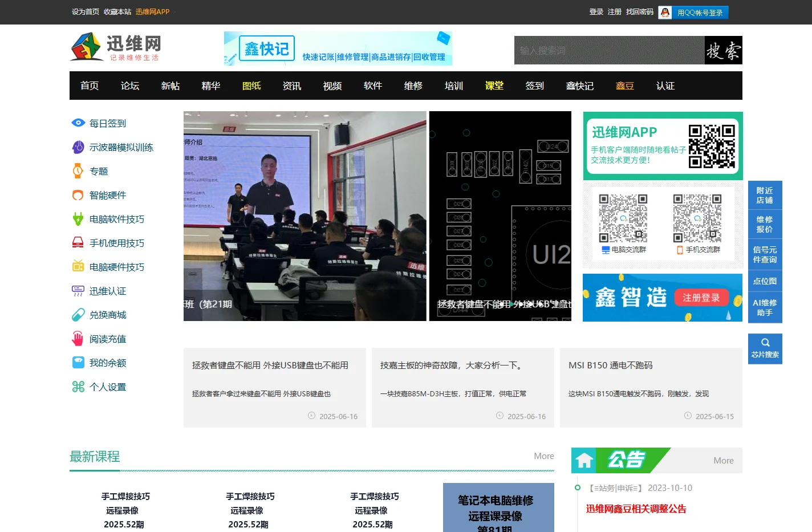Image resolution: width=812 pixels, height=532 pixels.
Task: Click the 迅维网APP link in top bar
Action: click(x=153, y=11)
